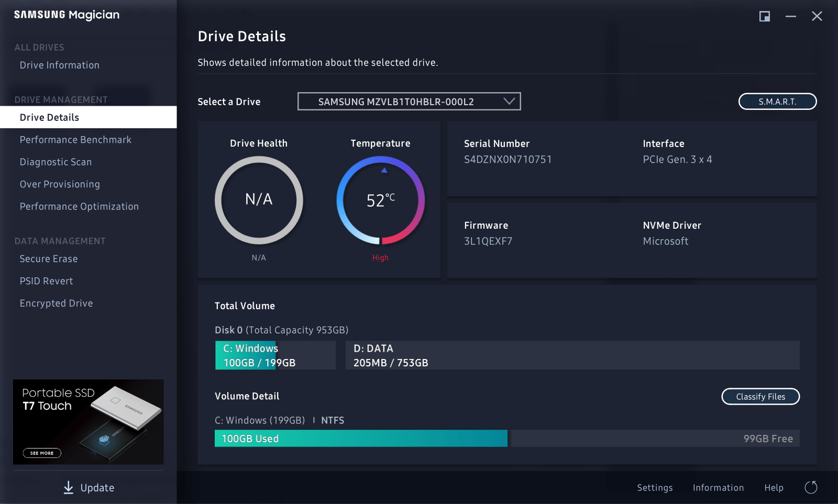Click Disk 0 Total Capacity 953GB label
This screenshot has width=838, height=504.
click(x=281, y=330)
